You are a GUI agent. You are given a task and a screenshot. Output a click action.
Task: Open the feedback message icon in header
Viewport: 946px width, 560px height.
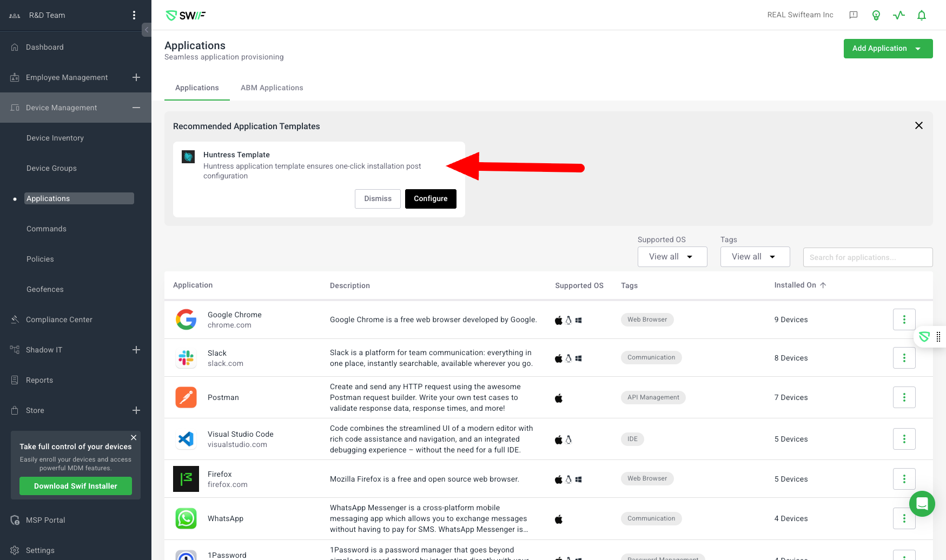(x=854, y=15)
